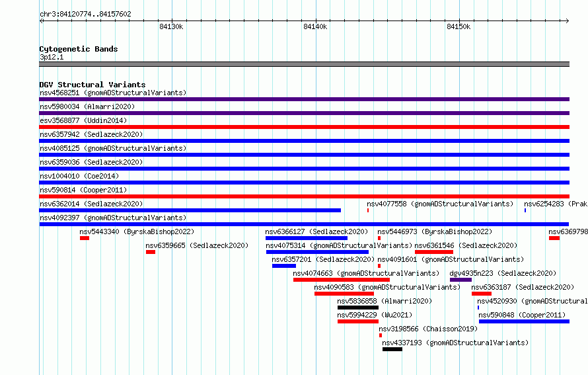Open nsv1004010 (Coe2014) variant label

point(79,176)
